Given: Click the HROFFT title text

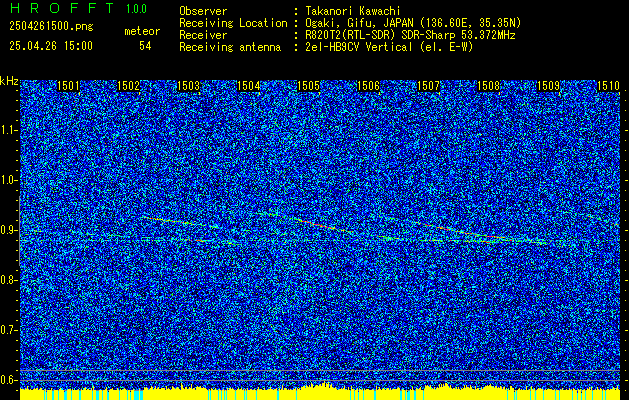Looking at the screenshot, I should point(62,8).
